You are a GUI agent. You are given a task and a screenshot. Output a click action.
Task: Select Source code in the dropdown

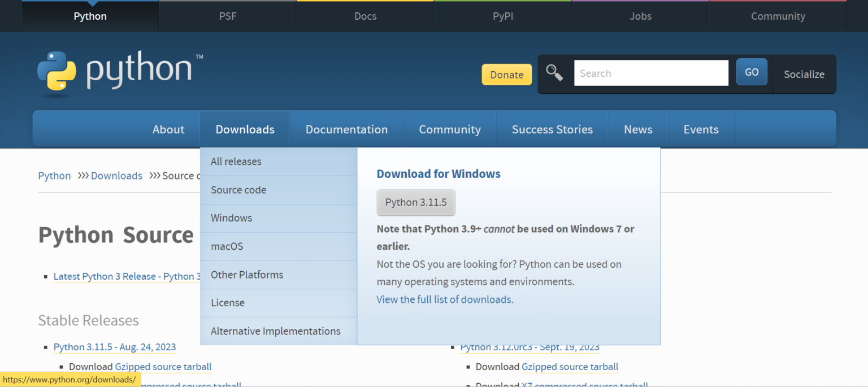tap(238, 190)
